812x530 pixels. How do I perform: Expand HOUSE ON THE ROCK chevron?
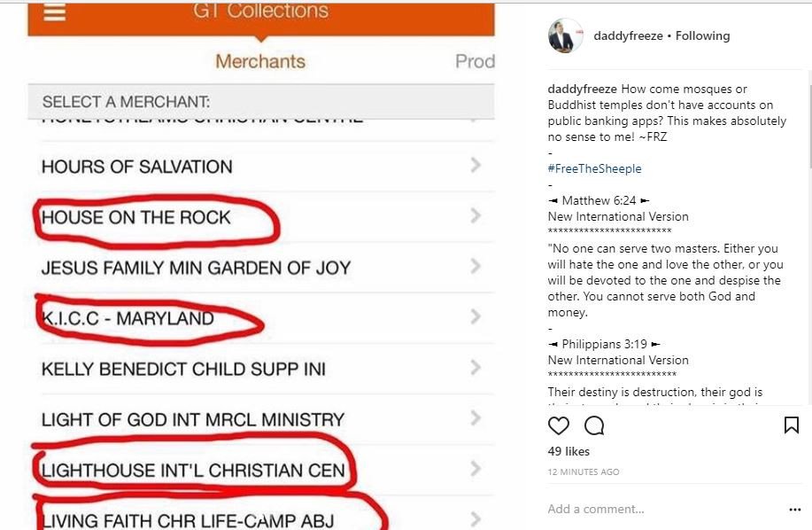tap(476, 215)
